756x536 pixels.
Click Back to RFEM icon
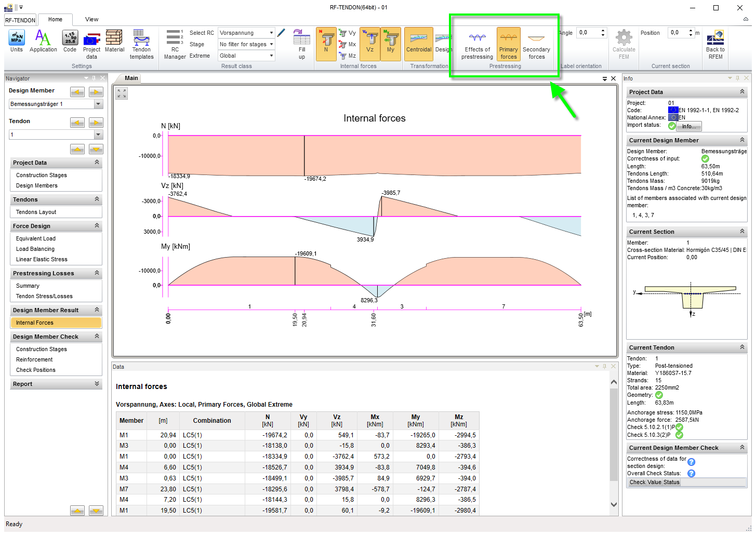coord(715,45)
